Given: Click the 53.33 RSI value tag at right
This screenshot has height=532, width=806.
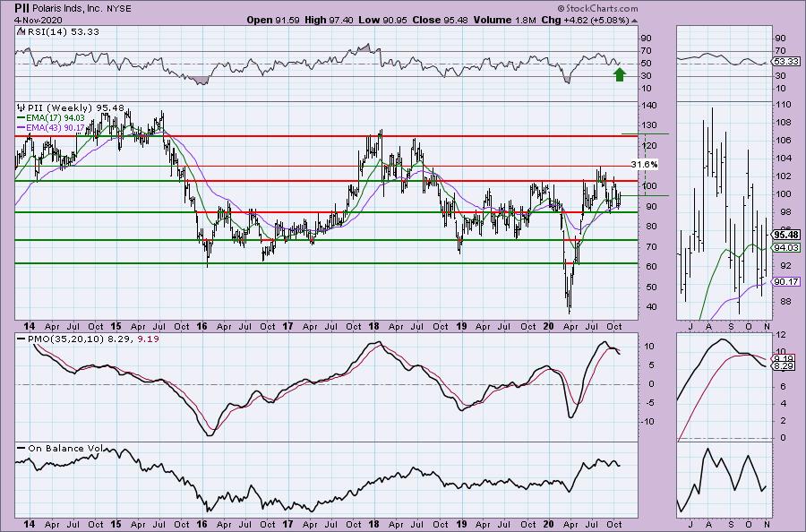Looking at the screenshot, I should pyautogui.click(x=787, y=61).
